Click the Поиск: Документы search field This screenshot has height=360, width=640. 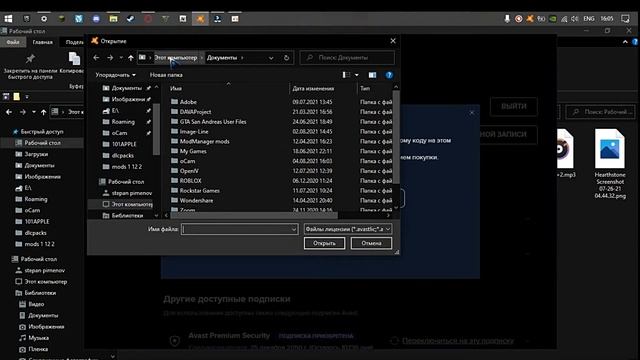(x=347, y=58)
